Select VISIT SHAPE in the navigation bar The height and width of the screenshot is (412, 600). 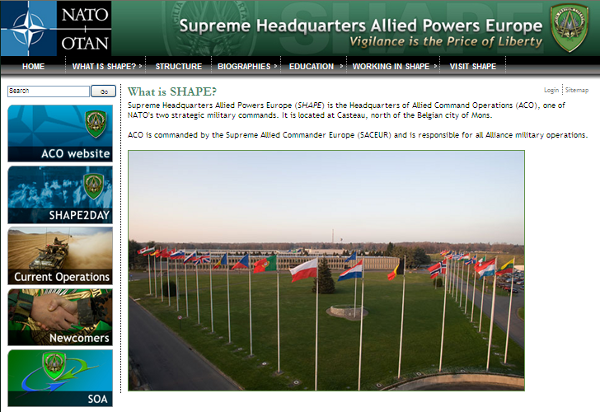pyautogui.click(x=473, y=66)
